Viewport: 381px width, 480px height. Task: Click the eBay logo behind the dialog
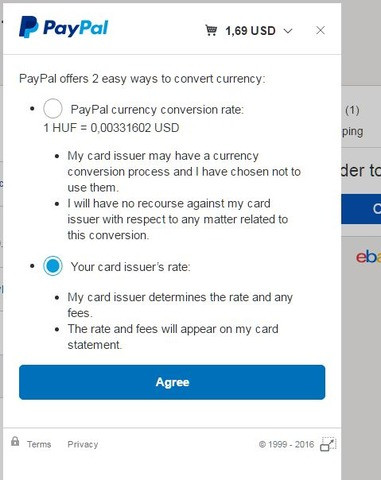point(368,257)
